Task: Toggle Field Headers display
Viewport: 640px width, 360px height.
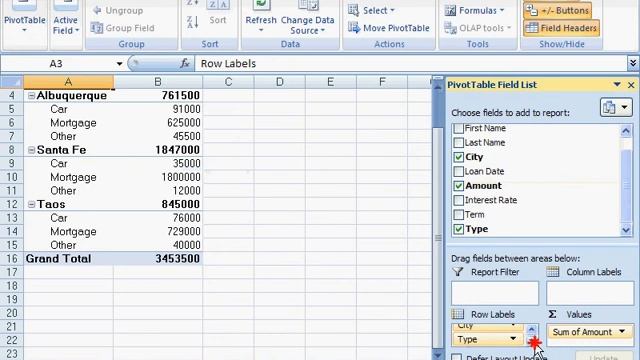Action: tap(561, 28)
